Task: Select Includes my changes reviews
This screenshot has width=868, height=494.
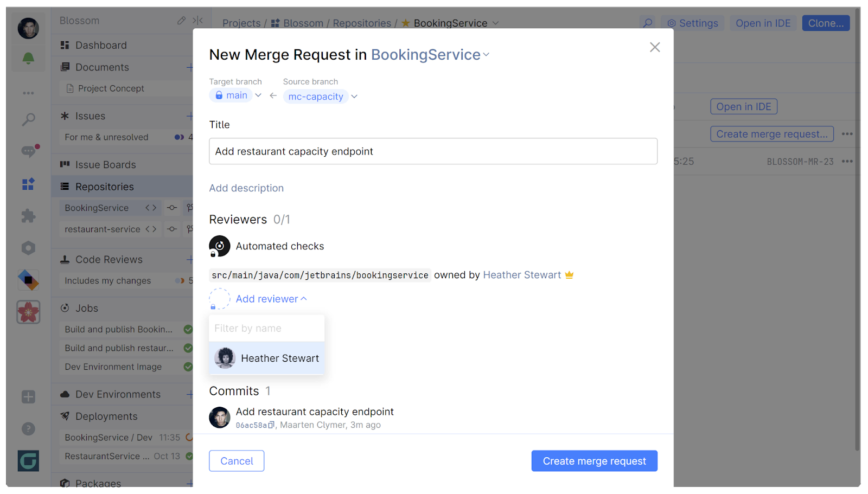Action: pyautogui.click(x=107, y=281)
